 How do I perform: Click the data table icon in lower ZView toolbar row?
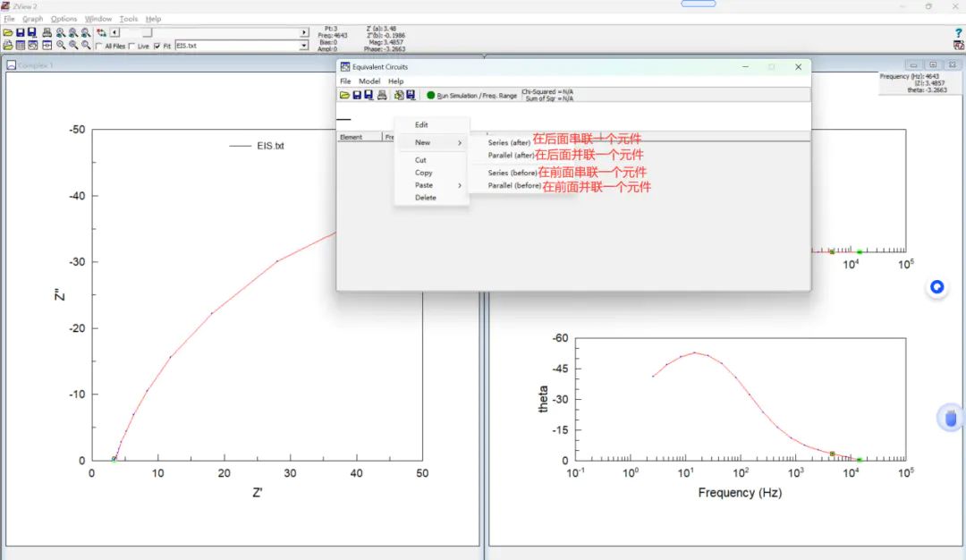point(21,46)
